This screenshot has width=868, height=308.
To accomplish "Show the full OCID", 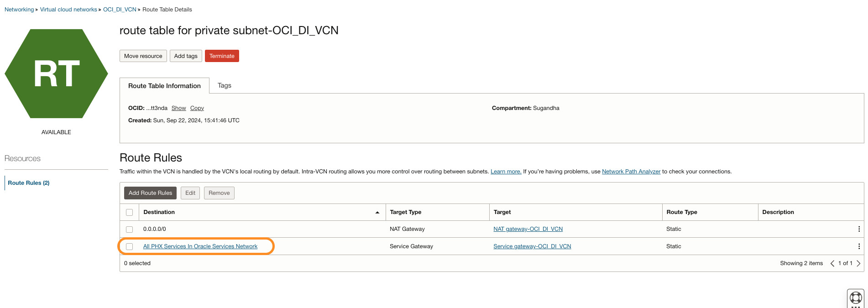I will click(179, 108).
